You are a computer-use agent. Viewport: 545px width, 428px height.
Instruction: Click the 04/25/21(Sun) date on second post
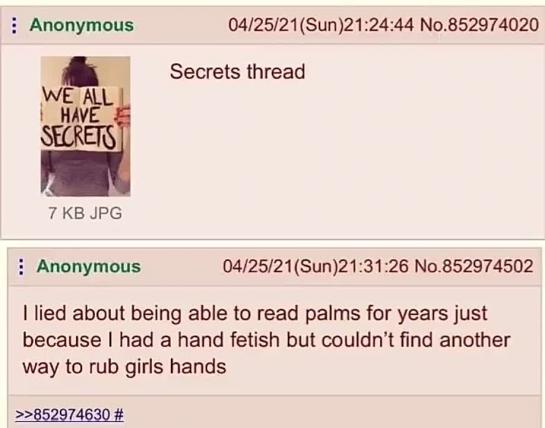point(280,266)
